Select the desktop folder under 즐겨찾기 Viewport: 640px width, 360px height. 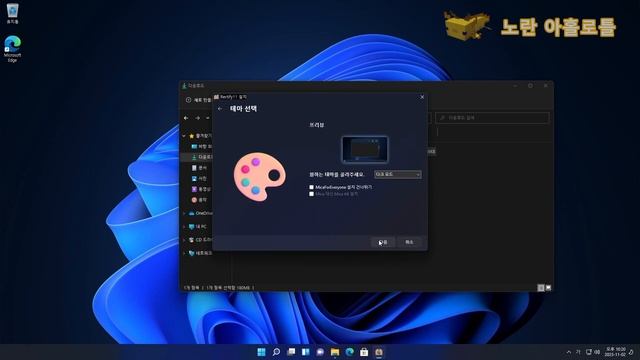[202, 147]
